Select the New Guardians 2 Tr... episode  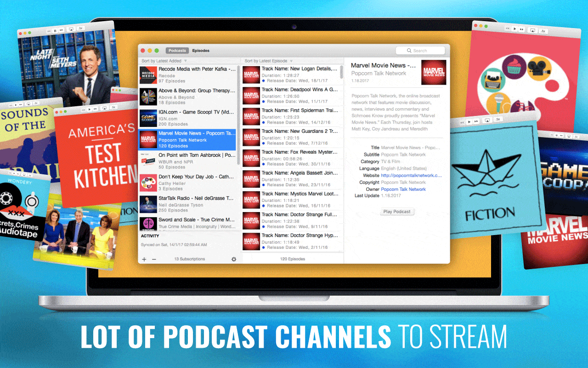coord(292,137)
